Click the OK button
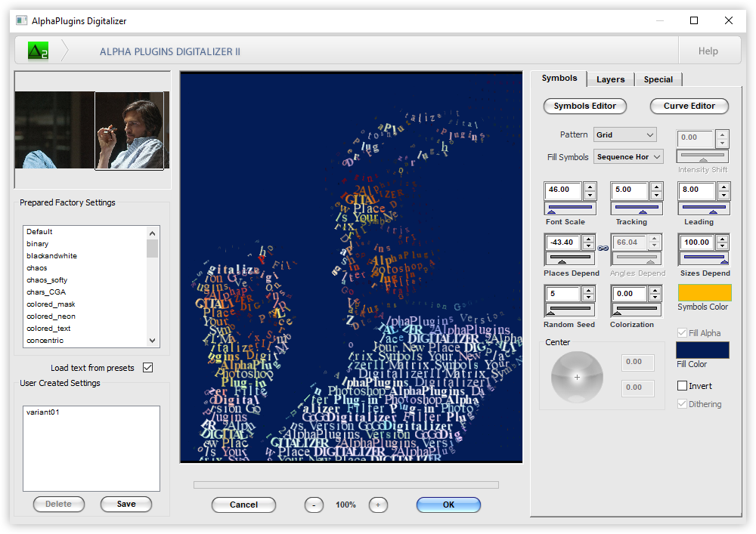The image size is (756, 534). 448,505
